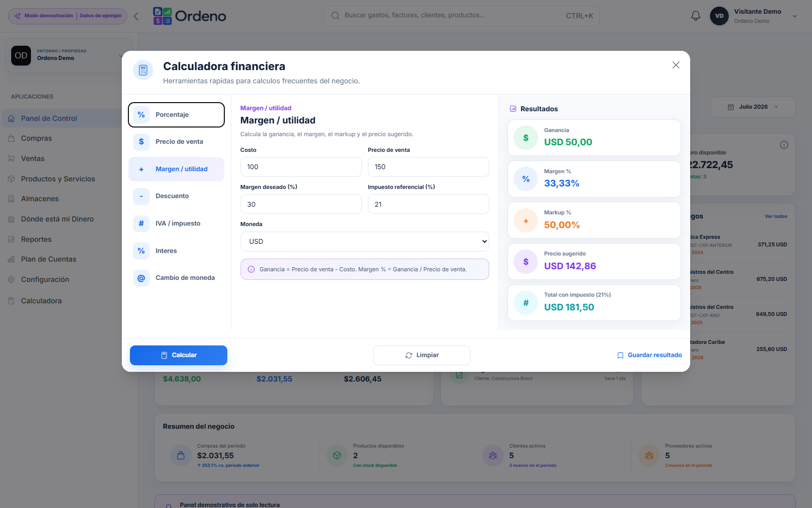Click the Ordeno logo
Image resolution: width=812 pixels, height=508 pixels.
tap(190, 16)
